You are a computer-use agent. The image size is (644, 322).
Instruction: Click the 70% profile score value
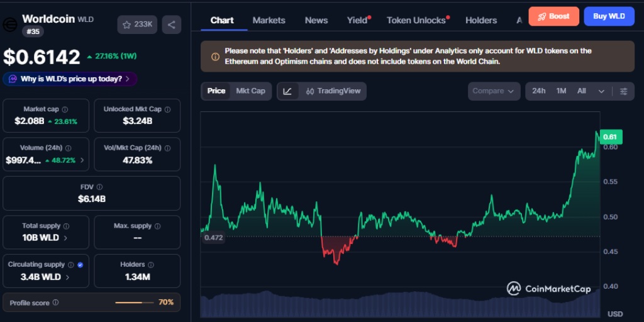pos(166,303)
